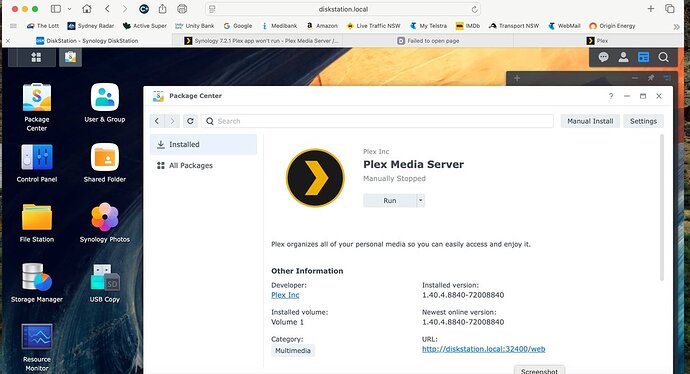Click Safari back navigation arrow

pyautogui.click(x=107, y=9)
